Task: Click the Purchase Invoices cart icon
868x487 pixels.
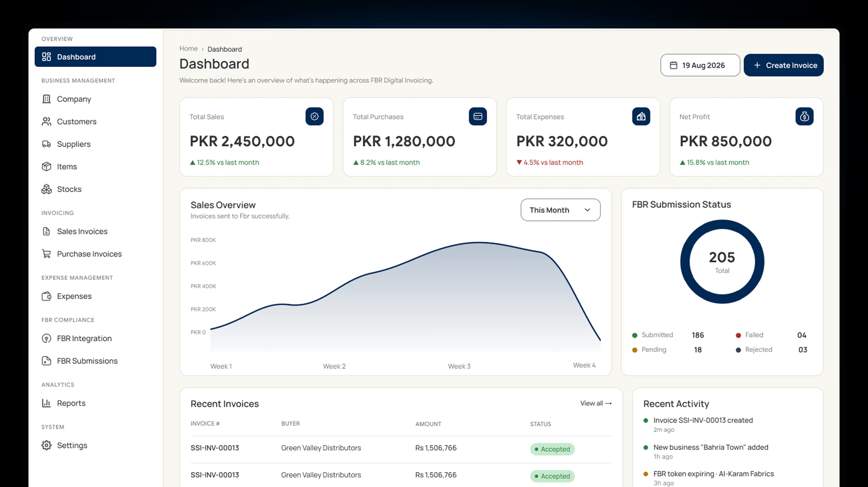Action: [47, 254]
